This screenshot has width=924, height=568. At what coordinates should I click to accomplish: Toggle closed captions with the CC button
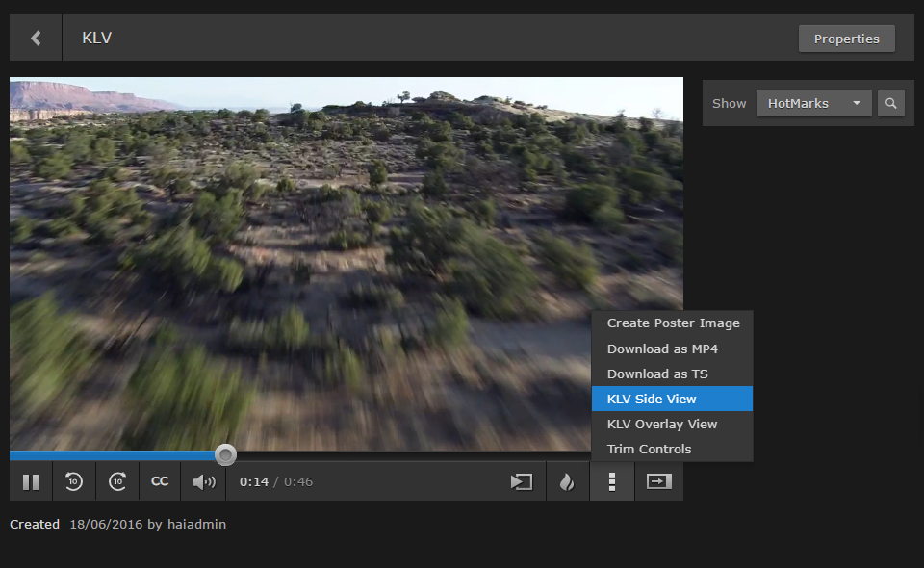[160, 481]
